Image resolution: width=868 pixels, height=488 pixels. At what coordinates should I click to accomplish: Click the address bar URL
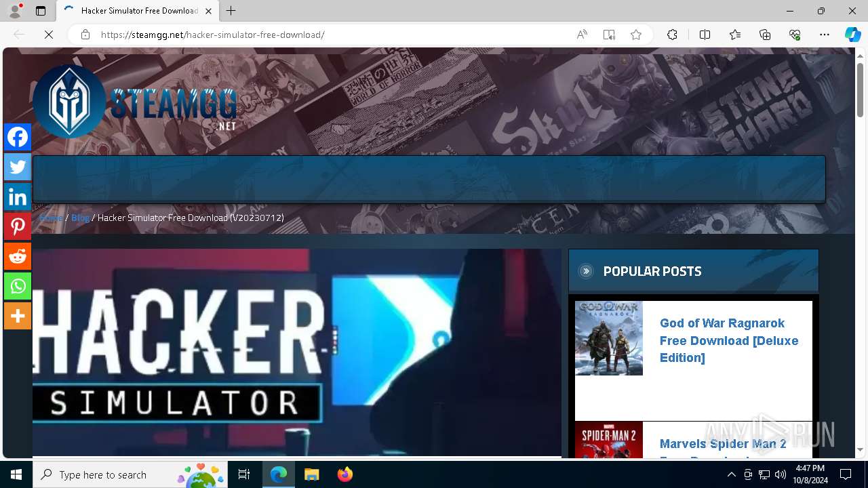(213, 35)
